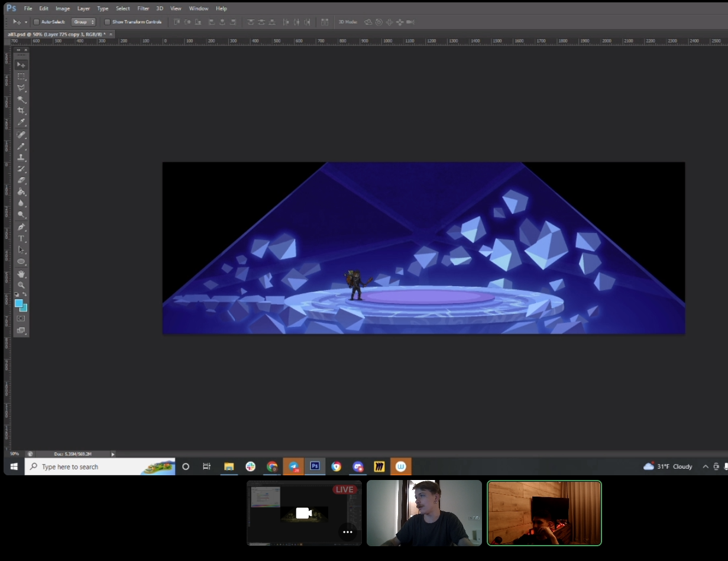Select the Horizontal Type tool
Image resolution: width=728 pixels, height=561 pixels.
(21, 238)
